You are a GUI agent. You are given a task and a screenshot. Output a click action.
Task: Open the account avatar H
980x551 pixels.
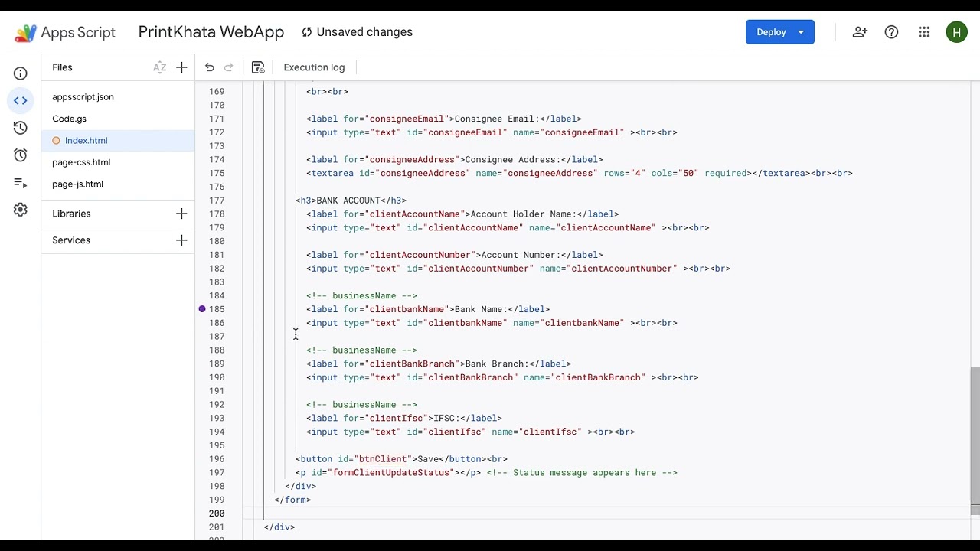pyautogui.click(x=956, y=32)
